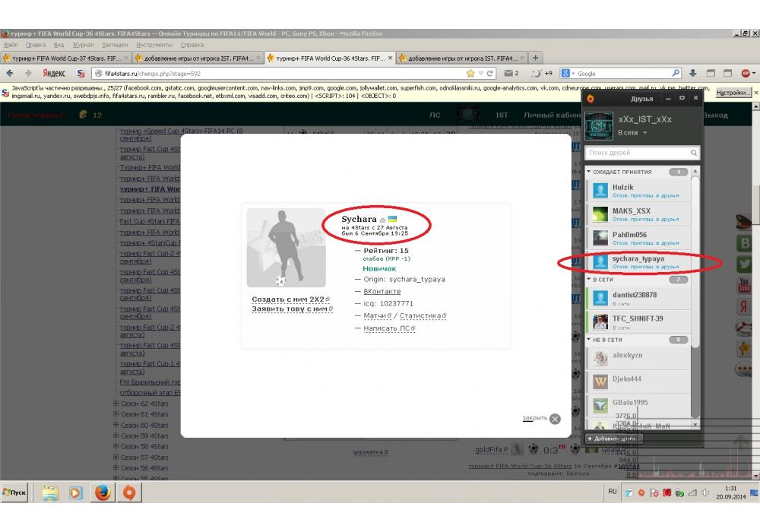Switch to the 'турнир+ FIFA World Cup-37' tab
Screen dimensions: 760x532
[66, 58]
